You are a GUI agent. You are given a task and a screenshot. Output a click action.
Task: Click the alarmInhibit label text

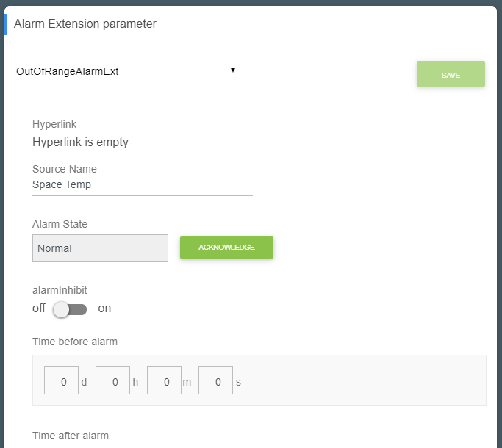coord(60,290)
